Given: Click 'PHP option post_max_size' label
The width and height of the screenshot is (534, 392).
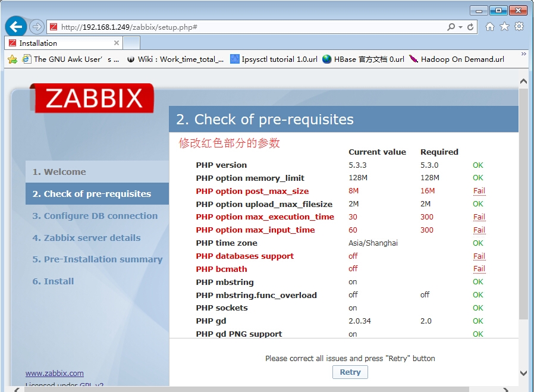Looking at the screenshot, I should pyautogui.click(x=252, y=191).
